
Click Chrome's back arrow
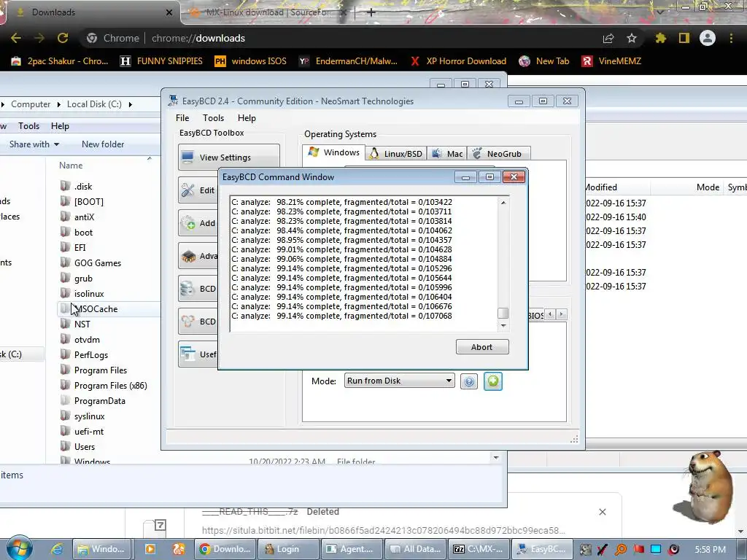click(16, 38)
